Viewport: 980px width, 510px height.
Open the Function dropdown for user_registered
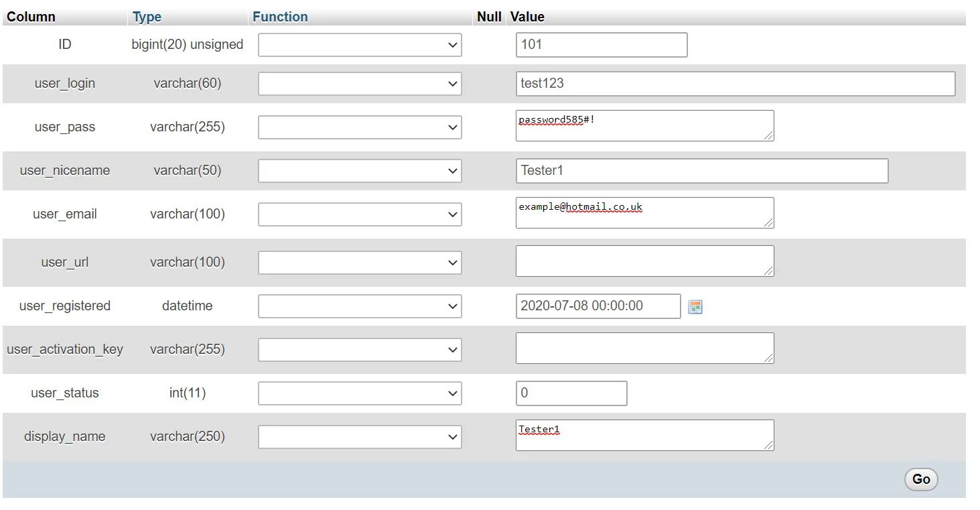coord(360,306)
